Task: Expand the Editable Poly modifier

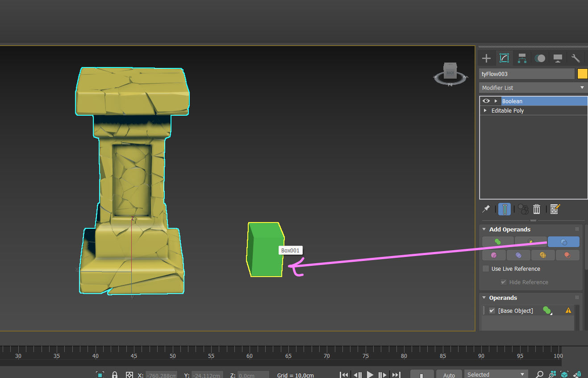Action: (485, 110)
